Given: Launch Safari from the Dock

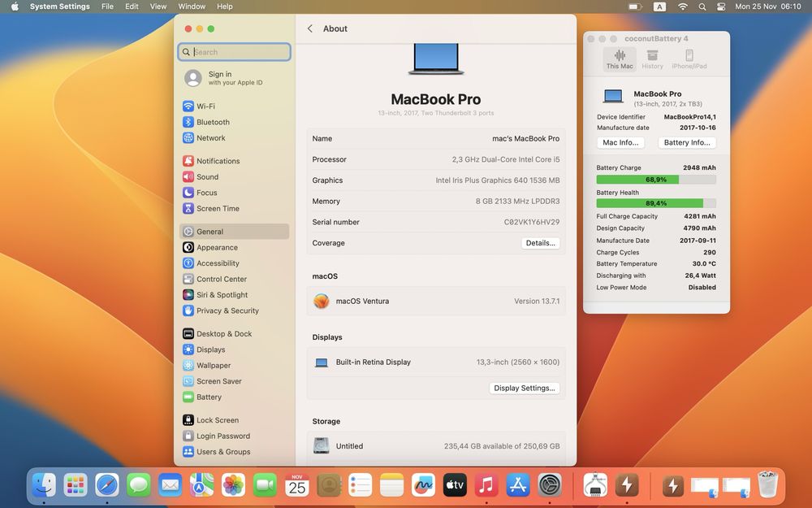Looking at the screenshot, I should (x=107, y=486).
